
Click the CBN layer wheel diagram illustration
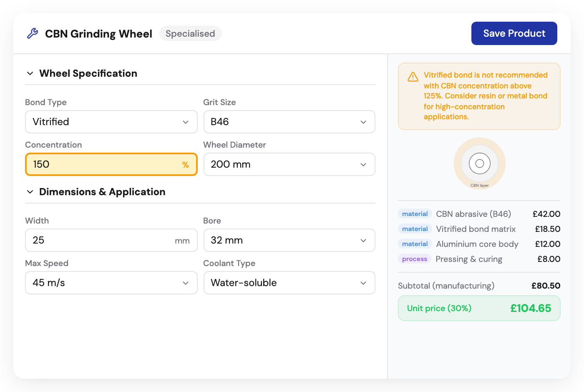tap(479, 163)
